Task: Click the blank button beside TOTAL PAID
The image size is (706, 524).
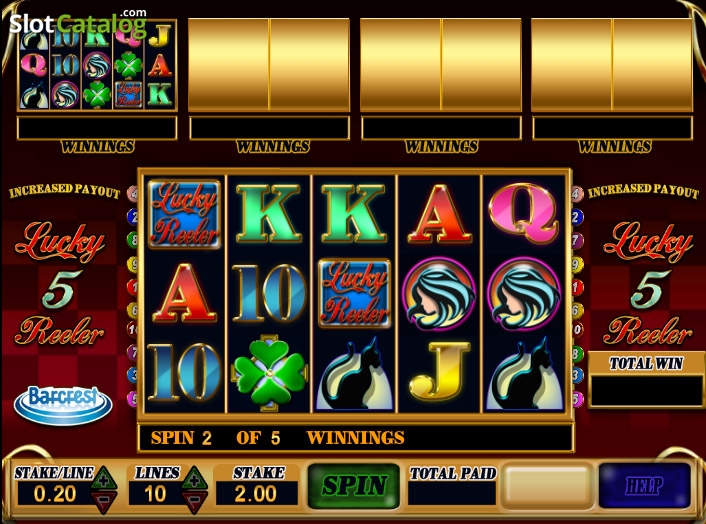Action: (547, 486)
